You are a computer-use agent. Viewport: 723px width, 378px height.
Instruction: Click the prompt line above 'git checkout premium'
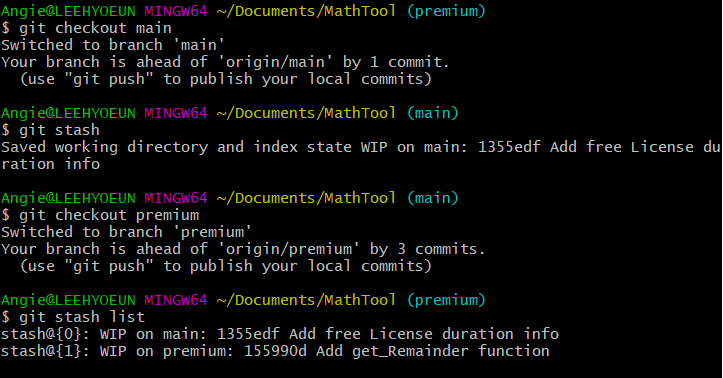[230, 198]
